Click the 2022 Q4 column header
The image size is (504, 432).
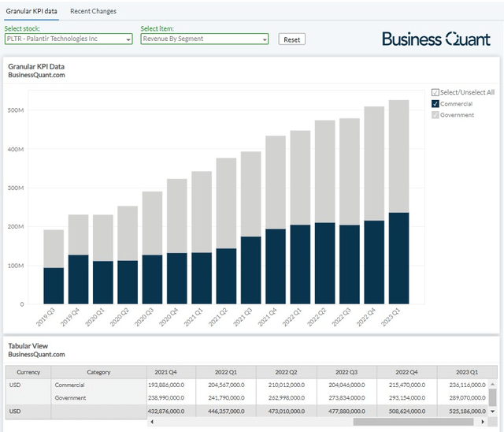coord(407,372)
